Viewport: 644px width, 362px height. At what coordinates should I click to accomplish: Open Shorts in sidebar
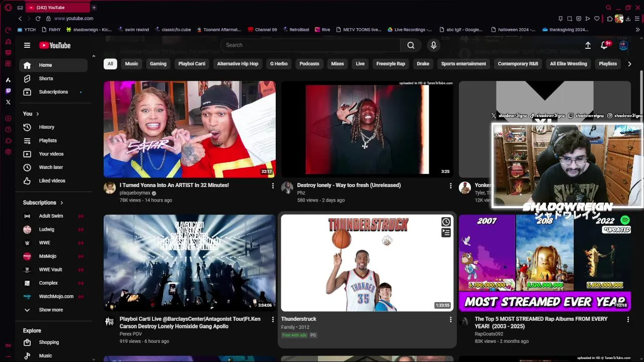pos(53,78)
